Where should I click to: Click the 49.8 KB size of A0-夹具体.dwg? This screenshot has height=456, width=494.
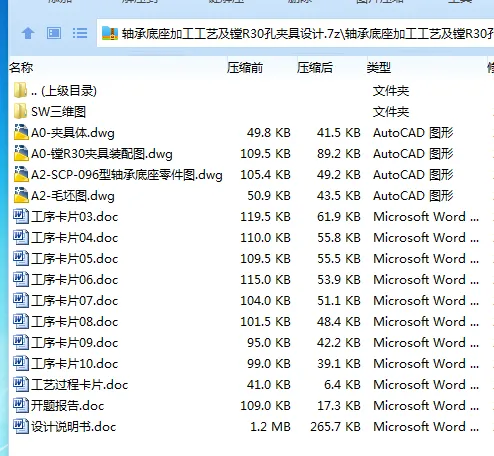(269, 133)
